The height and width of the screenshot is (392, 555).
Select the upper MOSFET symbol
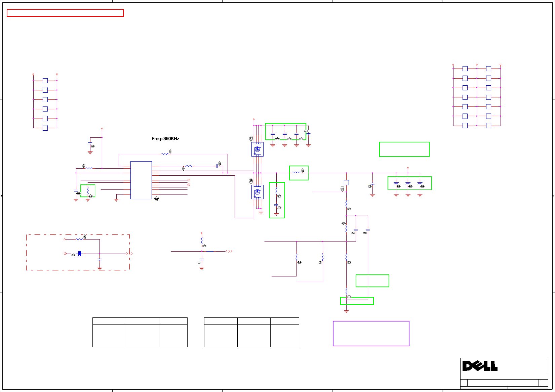pyautogui.click(x=257, y=149)
